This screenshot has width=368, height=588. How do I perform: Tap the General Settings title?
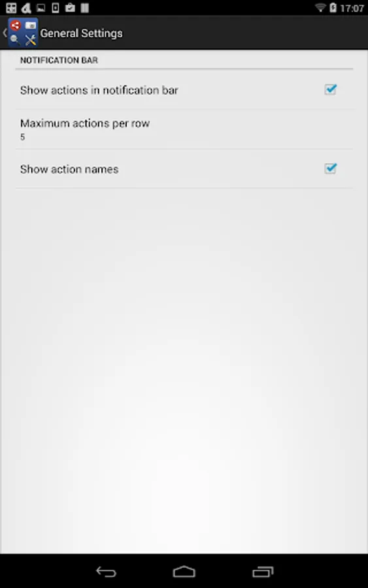coord(82,33)
